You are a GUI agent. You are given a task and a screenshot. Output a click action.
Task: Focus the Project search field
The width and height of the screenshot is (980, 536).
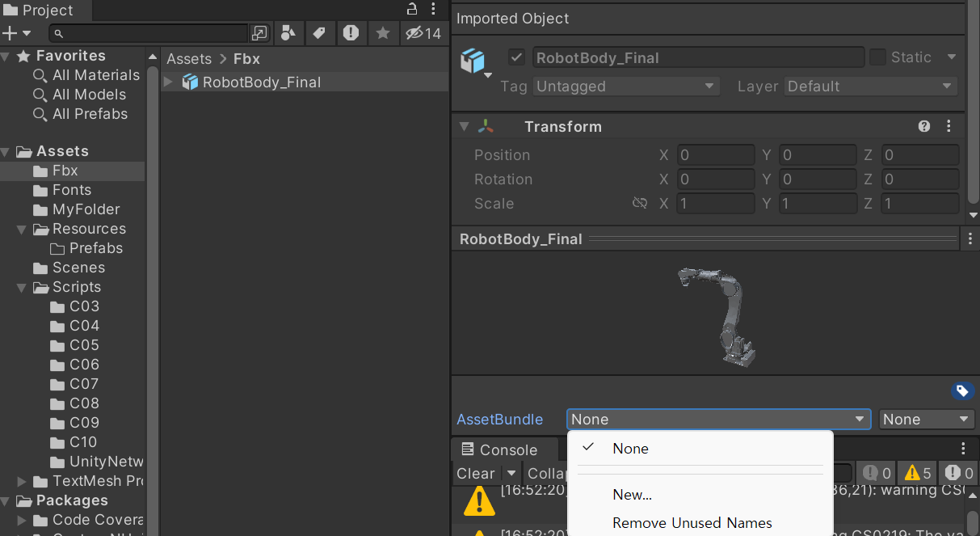(x=148, y=33)
